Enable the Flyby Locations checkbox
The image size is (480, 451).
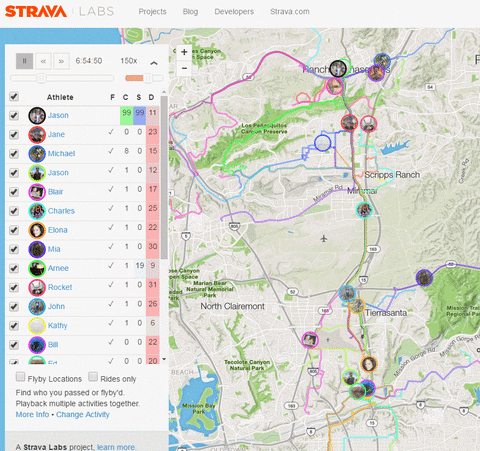(x=20, y=377)
